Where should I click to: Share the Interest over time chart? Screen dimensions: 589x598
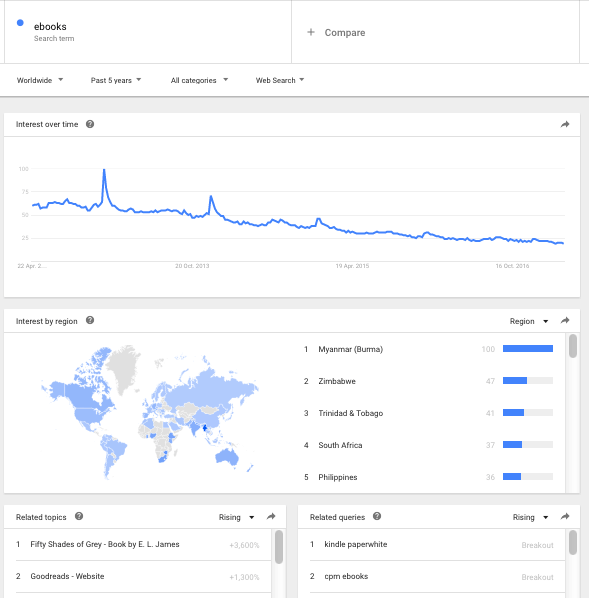[x=565, y=124]
